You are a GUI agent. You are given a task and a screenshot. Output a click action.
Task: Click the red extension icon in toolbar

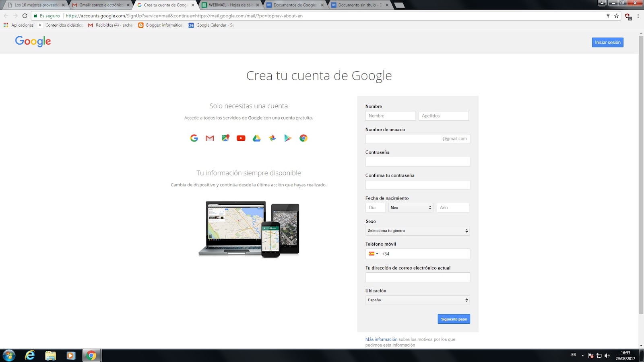pos(628,16)
